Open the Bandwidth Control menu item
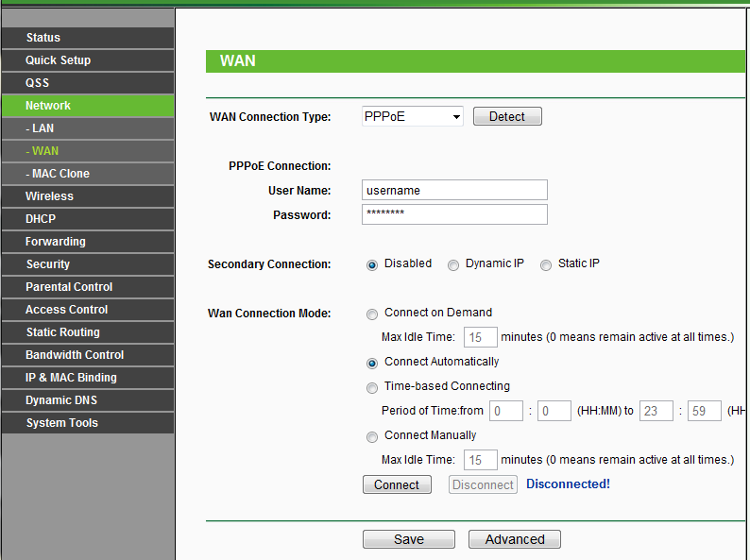Image resolution: width=750 pixels, height=560 pixels. tap(88, 355)
